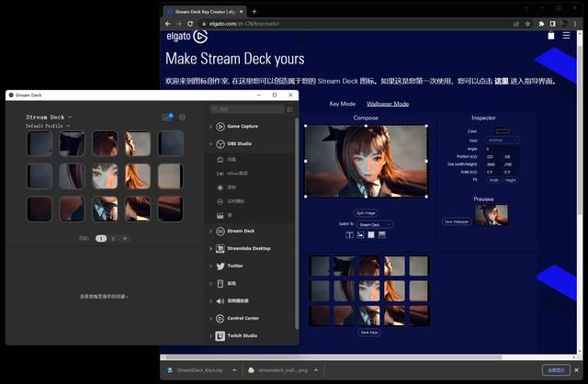Toggle the action list view icon

(x=290, y=109)
